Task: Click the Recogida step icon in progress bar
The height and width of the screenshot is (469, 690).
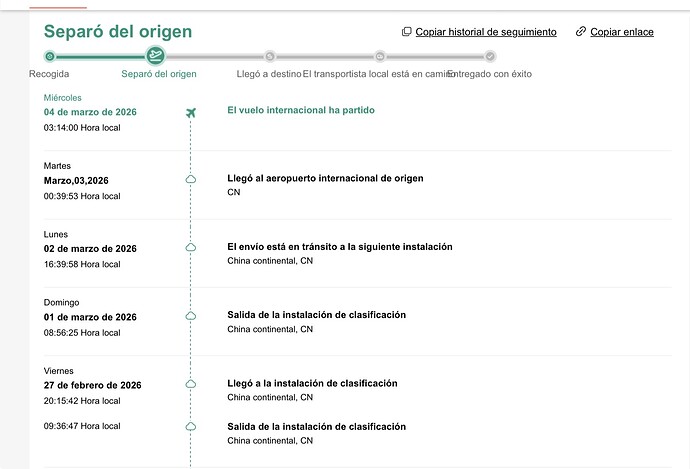Action: click(49, 56)
